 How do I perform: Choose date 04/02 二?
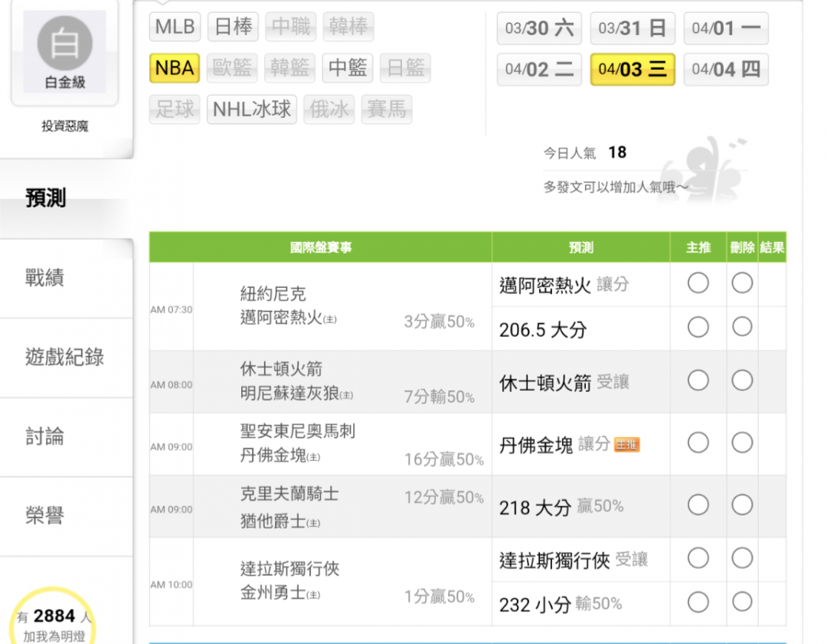[539, 70]
